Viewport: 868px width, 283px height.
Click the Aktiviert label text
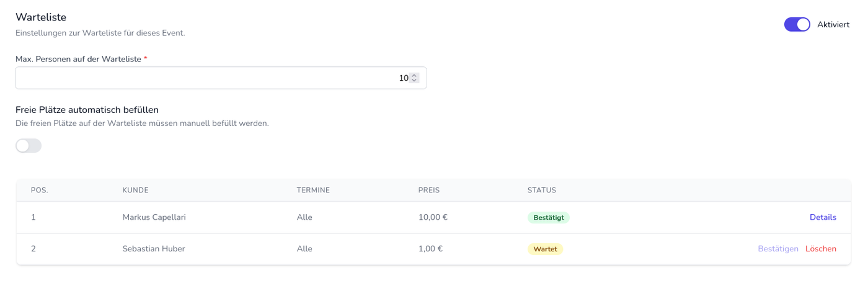click(x=833, y=25)
